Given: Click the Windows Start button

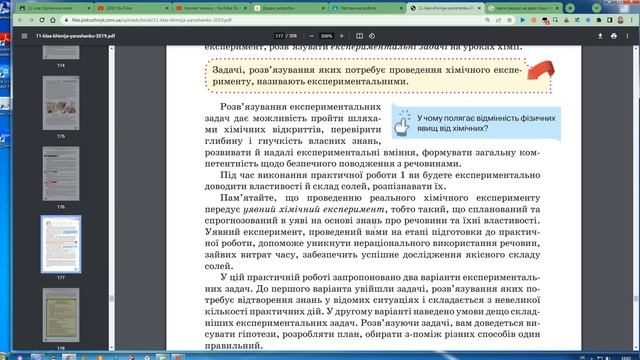Looking at the screenshot, I should pos(3,357).
